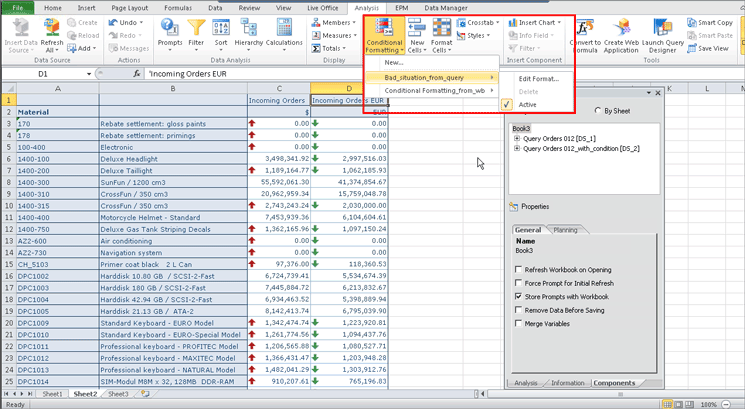Image resolution: width=745 pixels, height=409 pixels.
Task: Click the Refresh All icon
Action: [51, 28]
